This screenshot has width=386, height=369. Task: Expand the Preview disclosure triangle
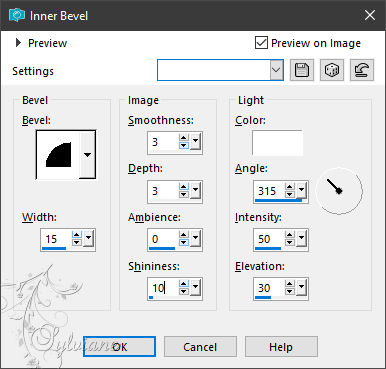point(18,43)
